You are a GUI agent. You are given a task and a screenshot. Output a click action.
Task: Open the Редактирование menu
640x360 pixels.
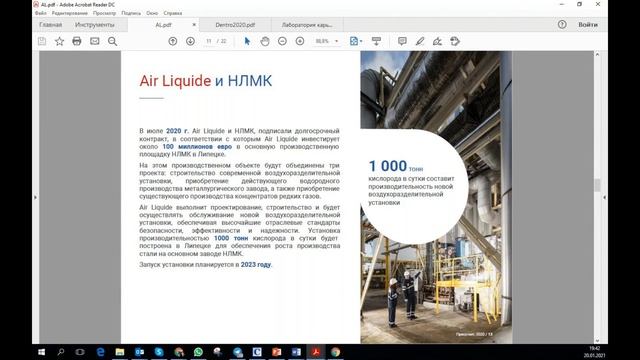point(70,13)
